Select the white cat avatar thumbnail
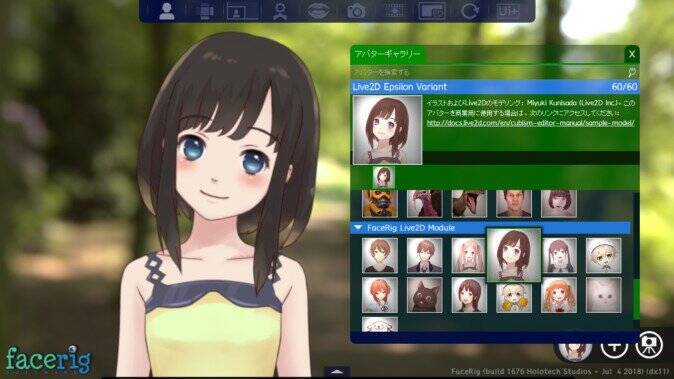This screenshot has width=674, height=379. [604, 295]
